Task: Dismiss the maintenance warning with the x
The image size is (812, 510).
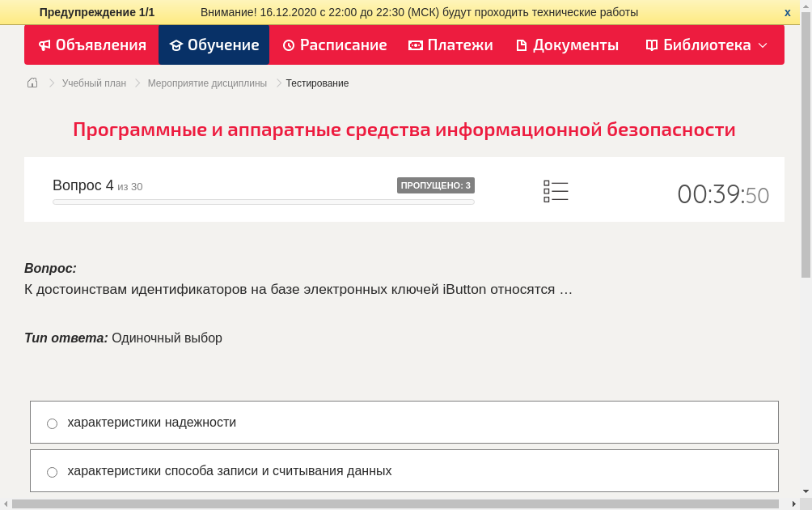Action: pyautogui.click(x=786, y=12)
